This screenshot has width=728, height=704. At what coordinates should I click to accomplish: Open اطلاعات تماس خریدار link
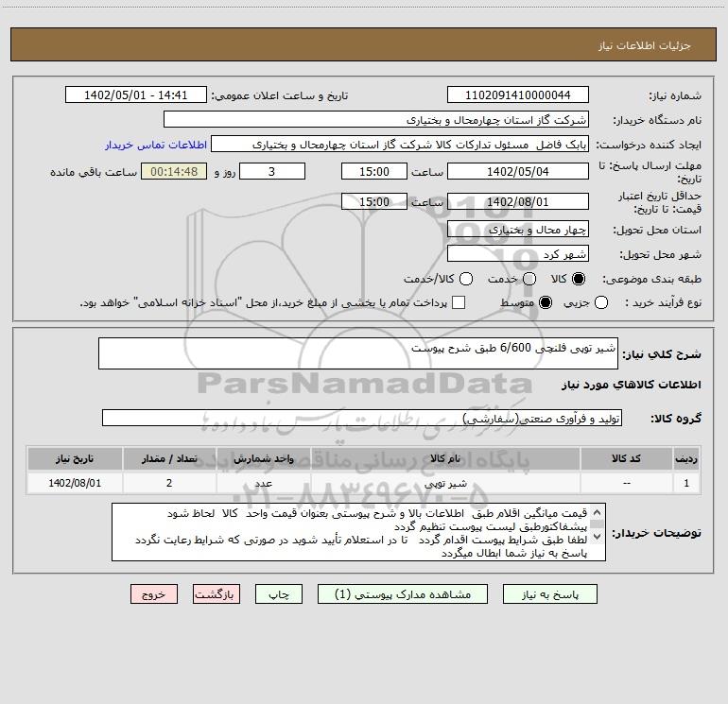[x=156, y=145]
